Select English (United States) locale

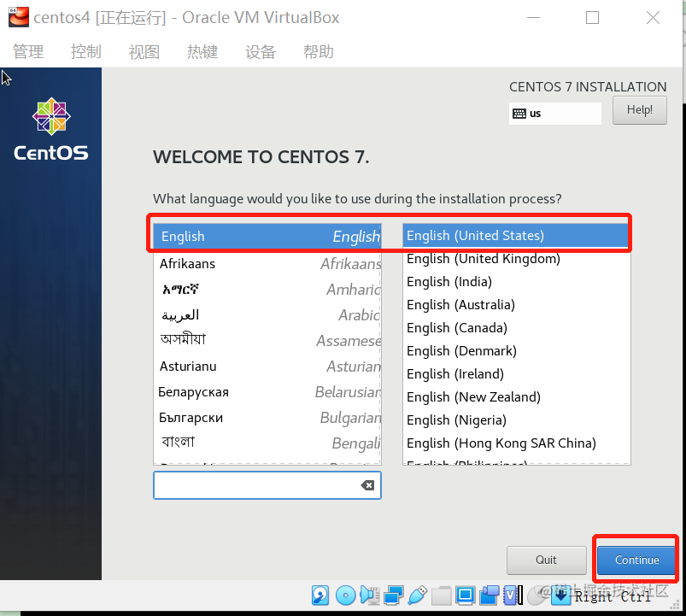click(516, 235)
